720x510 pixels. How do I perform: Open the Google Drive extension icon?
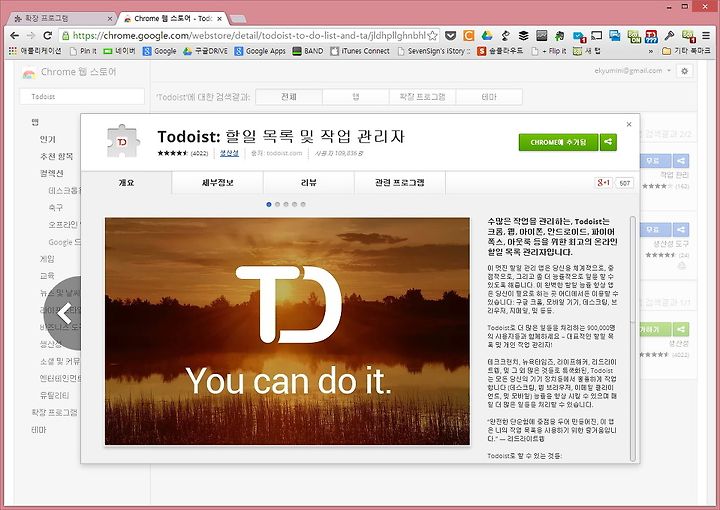click(x=487, y=35)
